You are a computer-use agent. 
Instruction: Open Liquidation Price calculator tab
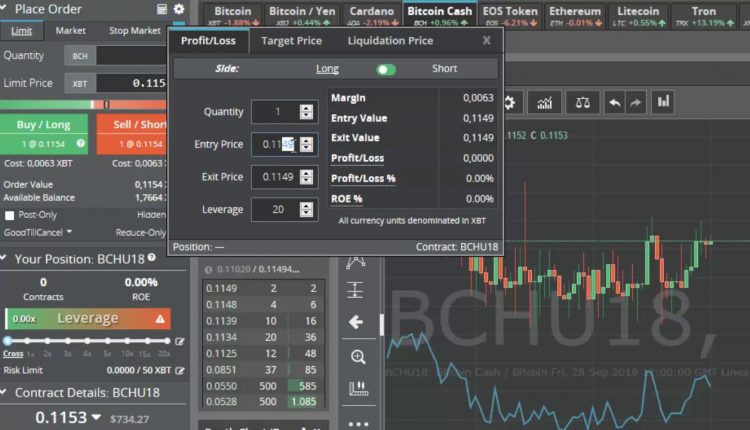390,41
